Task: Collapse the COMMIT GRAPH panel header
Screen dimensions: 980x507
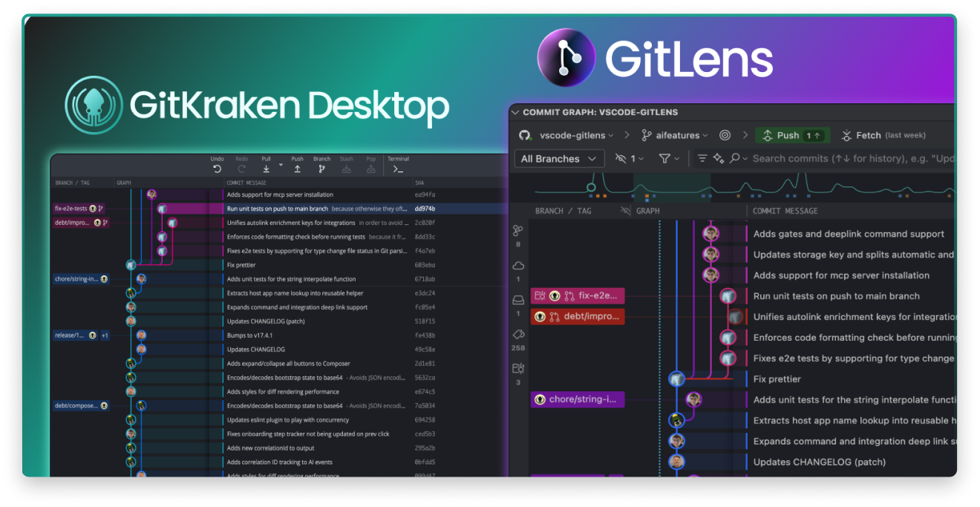Action: coord(515,112)
